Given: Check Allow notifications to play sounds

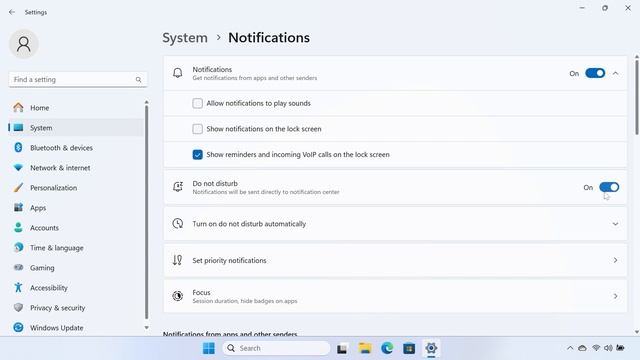Looking at the screenshot, I should [198, 103].
